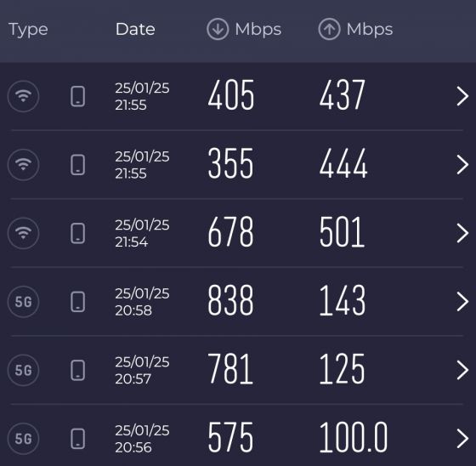Click the phone device icon in the 678 Mbps row
The height and width of the screenshot is (466, 476).
click(x=77, y=233)
